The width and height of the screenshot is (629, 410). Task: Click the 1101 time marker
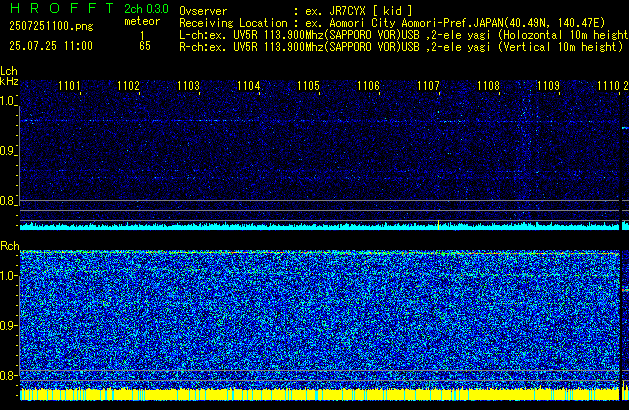click(x=69, y=86)
